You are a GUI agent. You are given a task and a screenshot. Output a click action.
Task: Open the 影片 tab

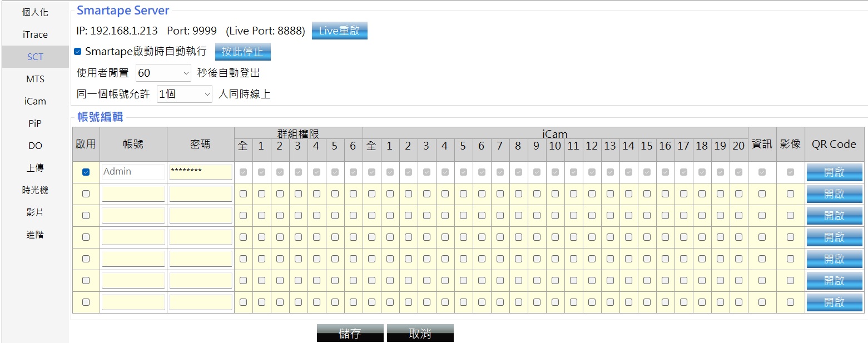click(x=35, y=212)
